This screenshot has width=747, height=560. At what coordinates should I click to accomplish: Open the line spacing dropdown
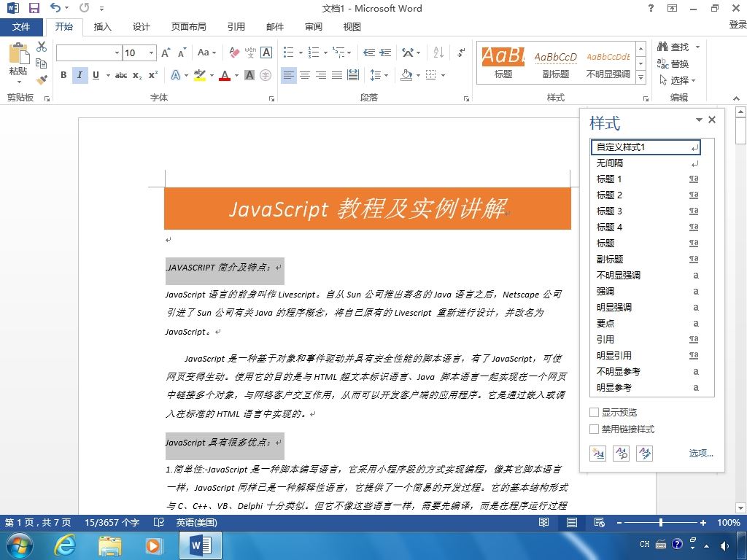[x=379, y=75]
